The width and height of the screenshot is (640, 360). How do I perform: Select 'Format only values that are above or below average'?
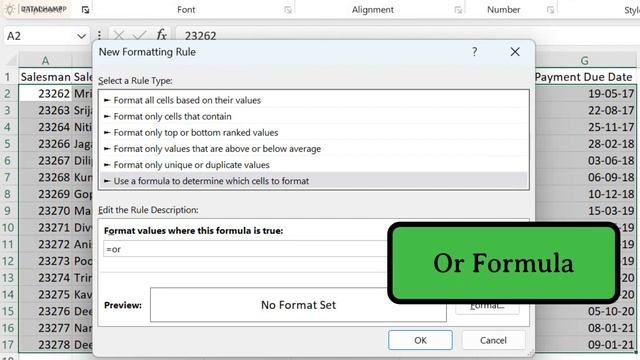tap(313, 149)
